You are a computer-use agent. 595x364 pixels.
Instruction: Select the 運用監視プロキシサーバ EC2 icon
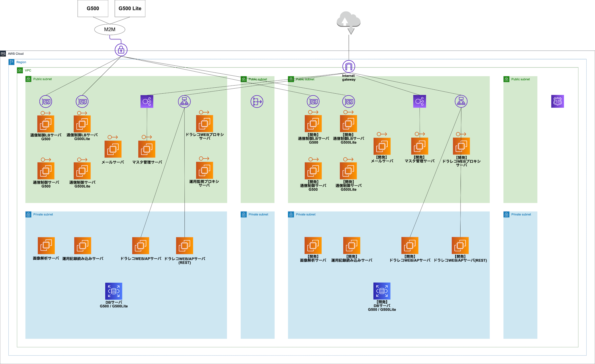pyautogui.click(x=204, y=170)
